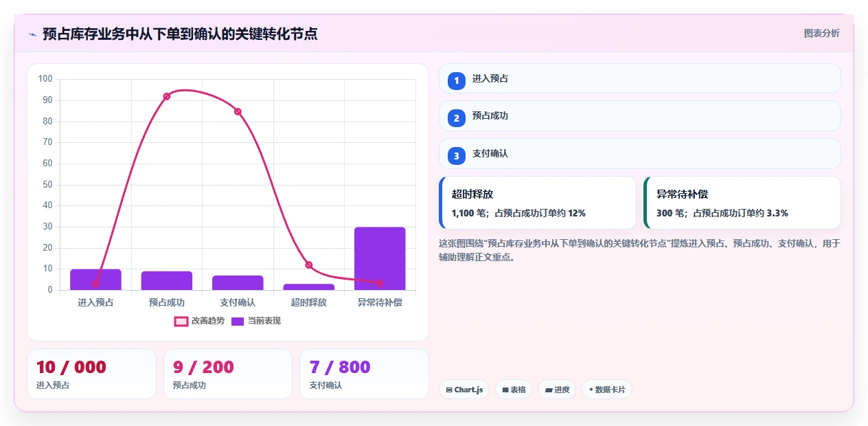868x426 pixels.
Task: Click step number 3 badge
Action: [457, 156]
